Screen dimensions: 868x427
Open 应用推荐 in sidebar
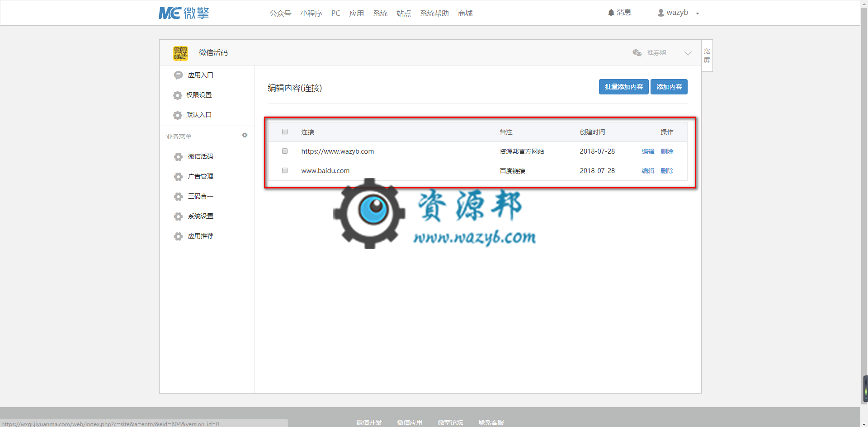click(x=200, y=236)
